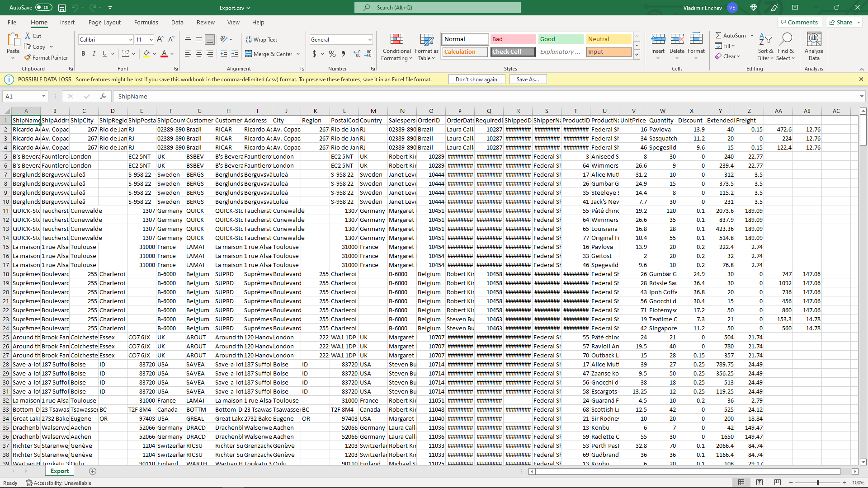Open the Name Box dropdown
This screenshot has width=868, height=488.
[x=43, y=96]
